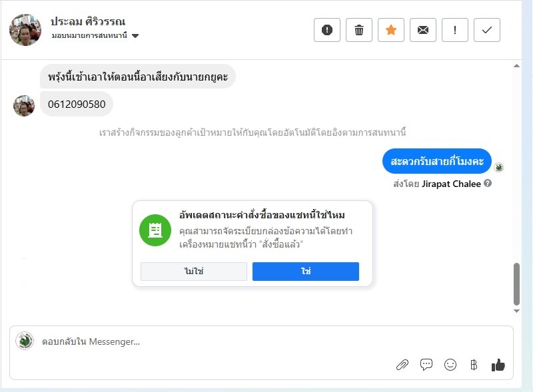The width and height of the screenshot is (533, 392).
Task: Send a thumbs-up like
Action: 498,365
